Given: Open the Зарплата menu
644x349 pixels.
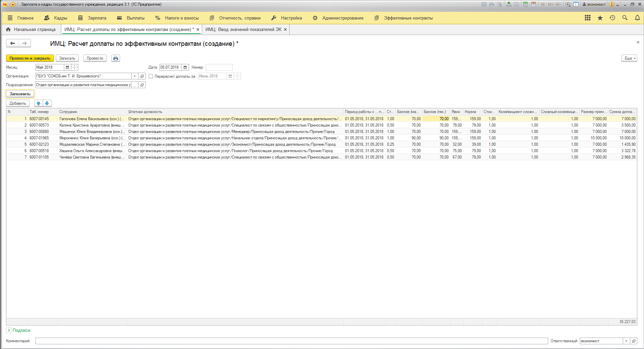Looking at the screenshot, I should pyautogui.click(x=97, y=18).
